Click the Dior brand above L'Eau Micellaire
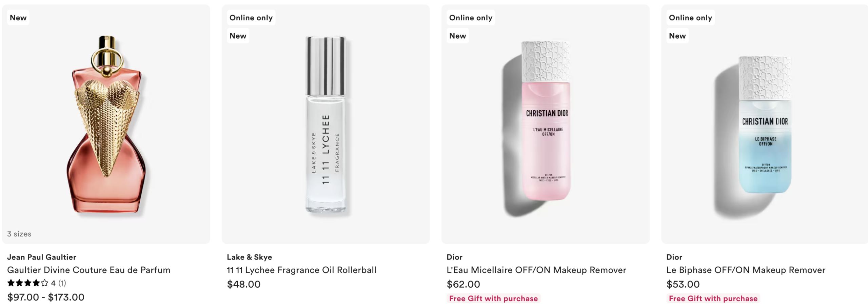Screen dimensions: 868x306 455,257
